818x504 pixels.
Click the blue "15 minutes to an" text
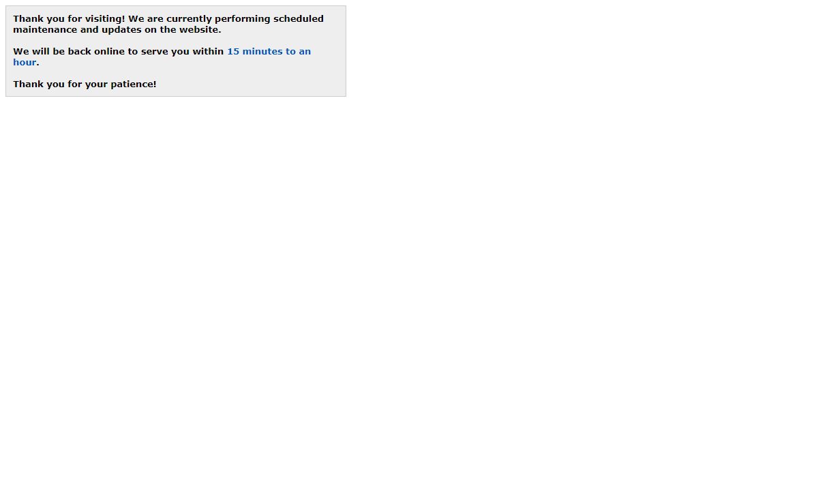coord(269,51)
